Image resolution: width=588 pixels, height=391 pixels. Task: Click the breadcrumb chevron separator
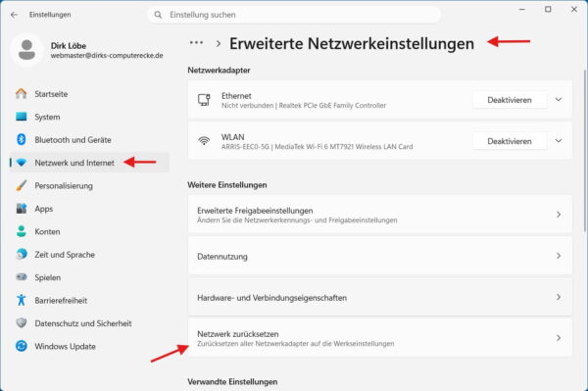[219, 43]
